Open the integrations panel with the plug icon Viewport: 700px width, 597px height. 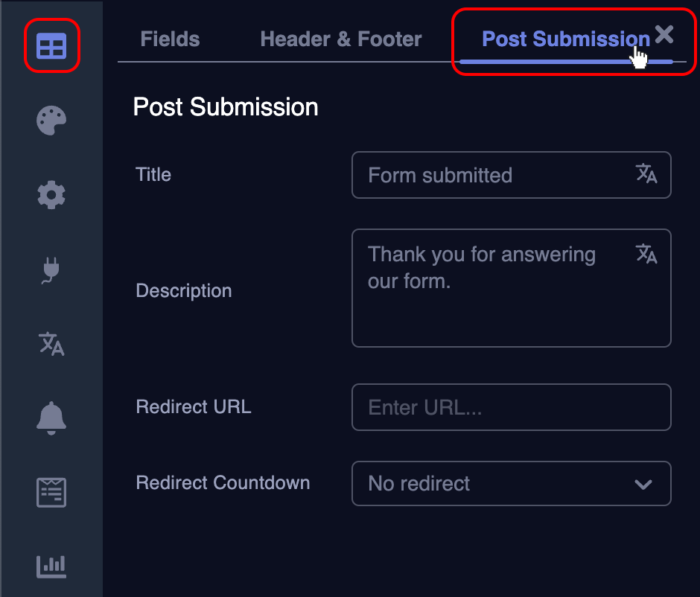51,269
